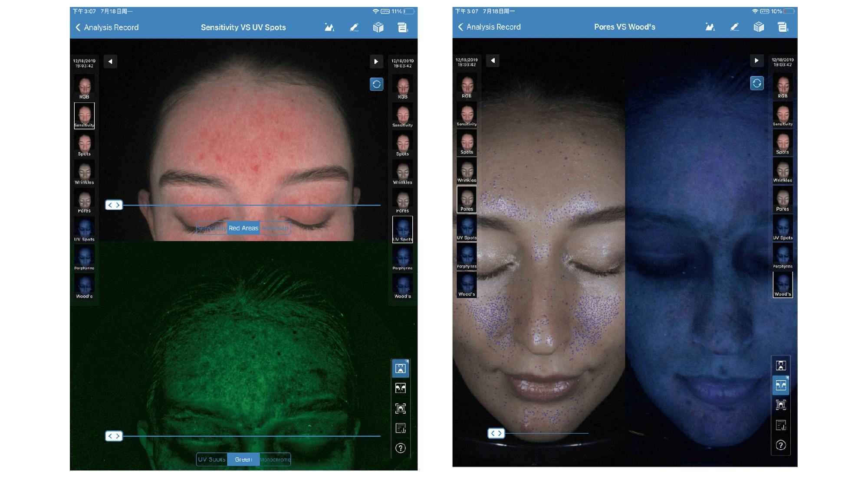Open help question mark in Sensitivity screen toolbar

[x=401, y=448]
